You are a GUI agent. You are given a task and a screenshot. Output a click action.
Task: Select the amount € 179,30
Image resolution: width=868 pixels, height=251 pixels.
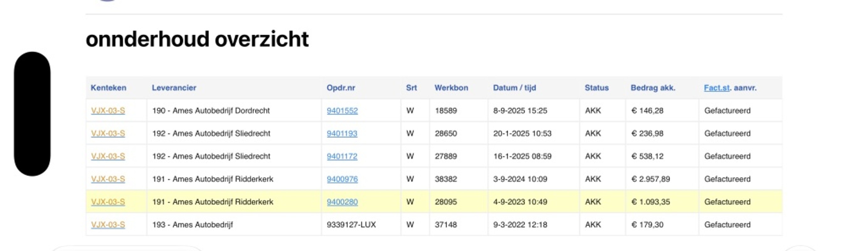(x=647, y=225)
